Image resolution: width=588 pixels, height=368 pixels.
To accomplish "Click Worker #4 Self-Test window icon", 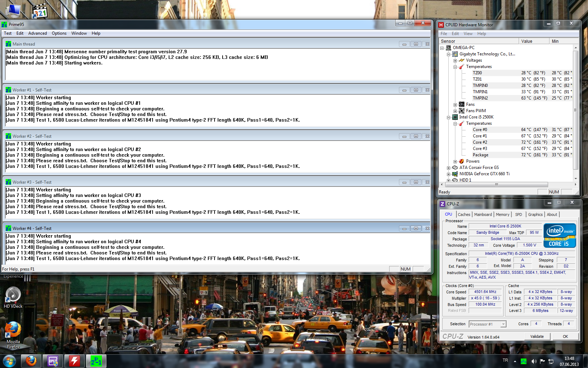I will (x=8, y=229).
